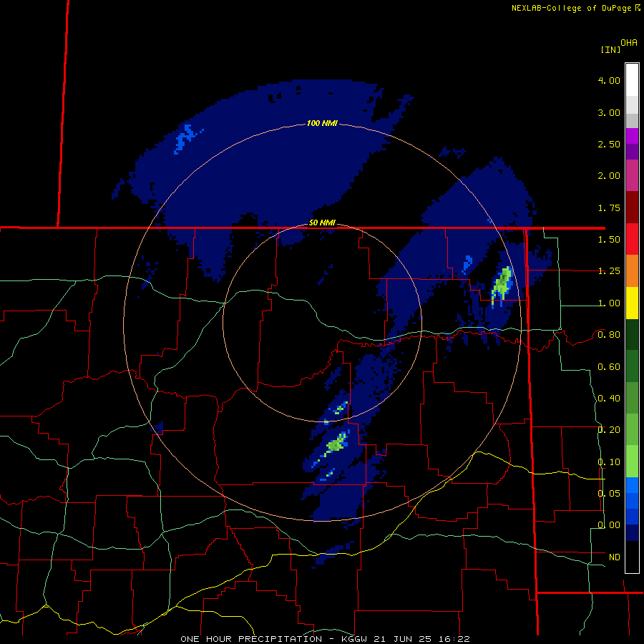Image resolution: width=644 pixels, height=644 pixels.
Task: Select the 3.00 legend value
Action: click(x=609, y=112)
